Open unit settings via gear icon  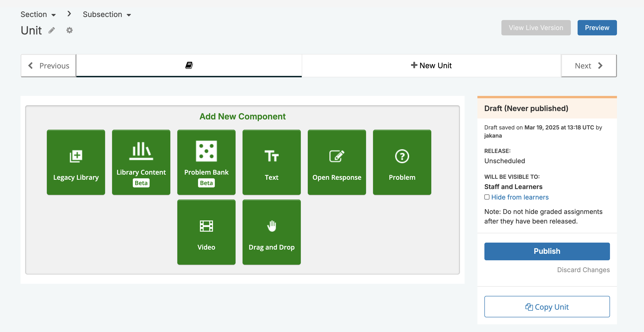pos(69,30)
